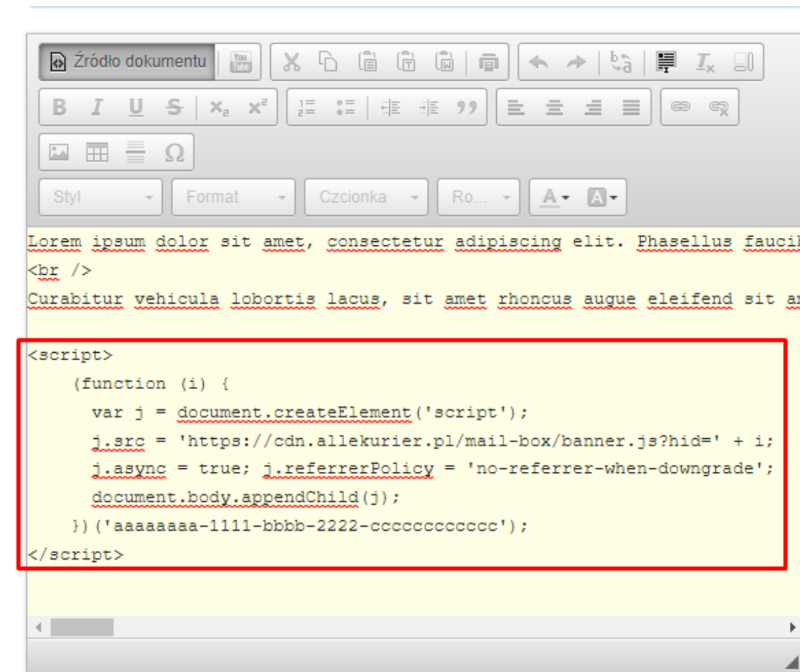Open the text color picker
The image size is (800, 672).
[x=555, y=197]
